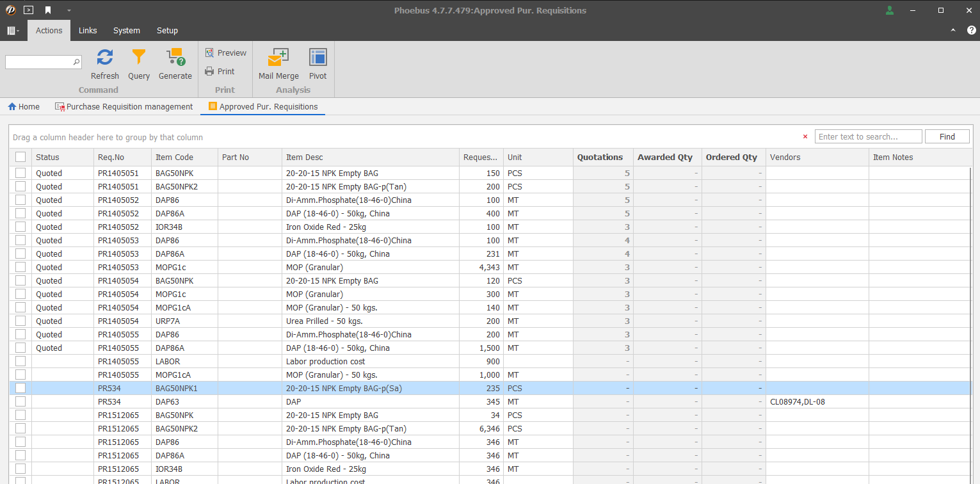
Task: Switch to Purchase Requisition management tab
Action: click(124, 107)
